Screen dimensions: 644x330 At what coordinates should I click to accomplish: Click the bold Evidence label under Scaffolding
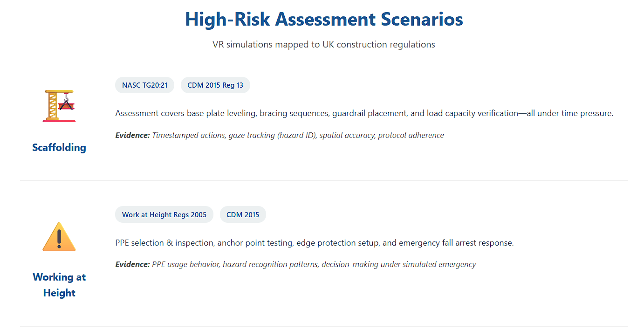(x=132, y=136)
